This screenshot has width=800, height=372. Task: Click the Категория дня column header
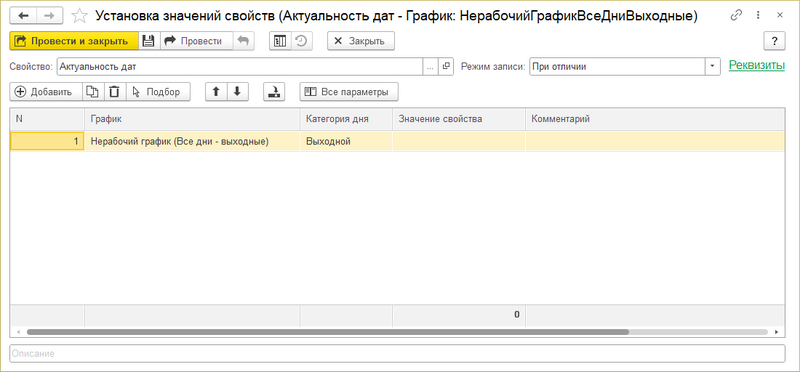click(346, 119)
